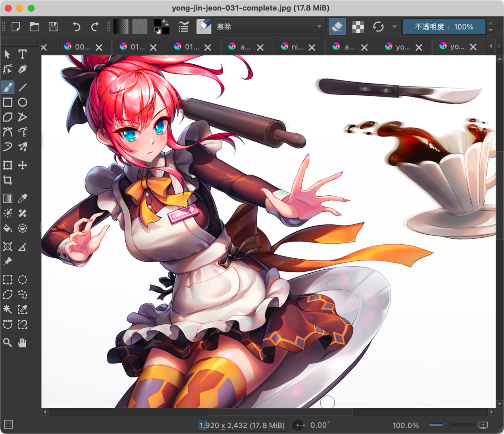Select the Fill bucket tool

[x=7, y=229]
